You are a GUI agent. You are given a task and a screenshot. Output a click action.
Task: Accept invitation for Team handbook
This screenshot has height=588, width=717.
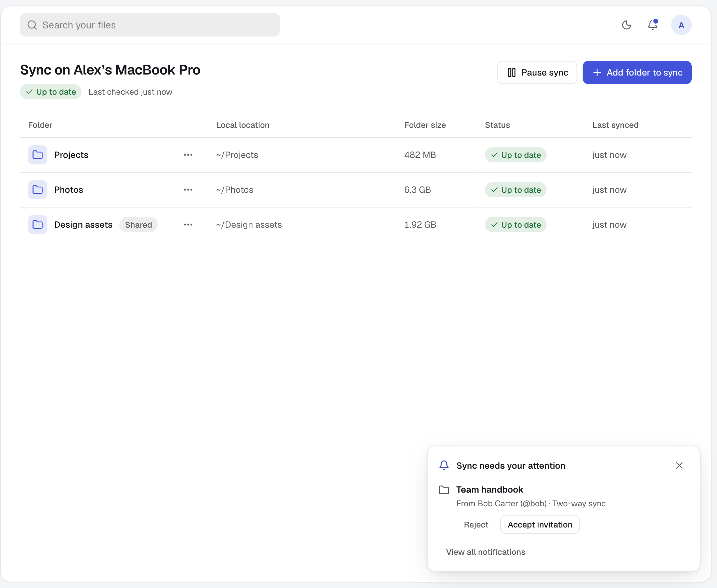pyautogui.click(x=540, y=525)
